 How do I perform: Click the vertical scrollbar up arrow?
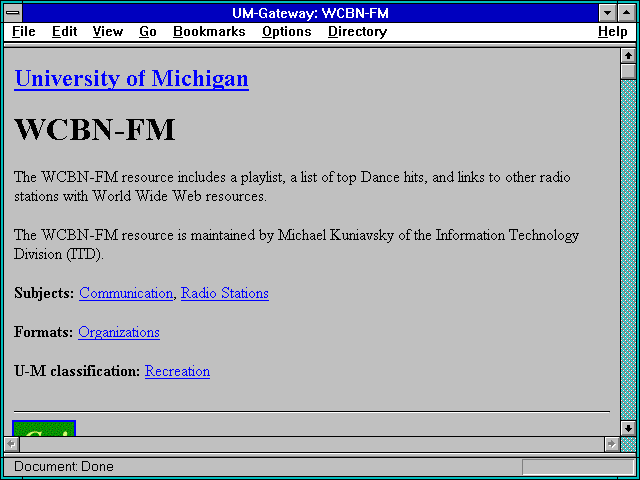pos(628,56)
